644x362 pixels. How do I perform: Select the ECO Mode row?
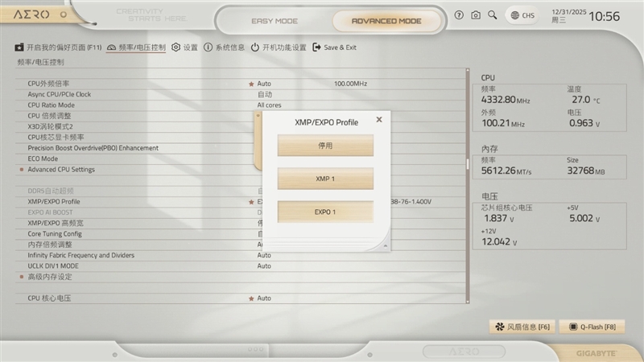point(43,158)
